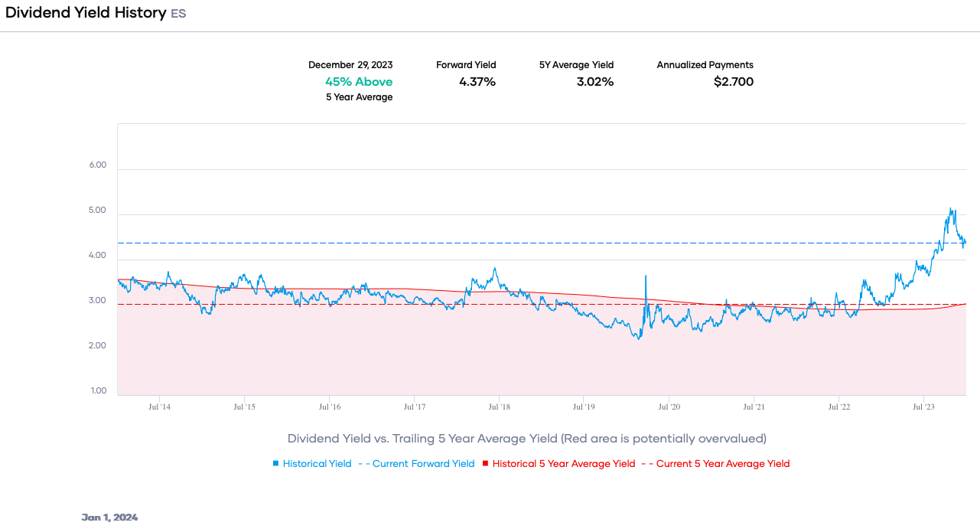Click the 1.00 y-axis label
980x529 pixels.
pos(98,391)
